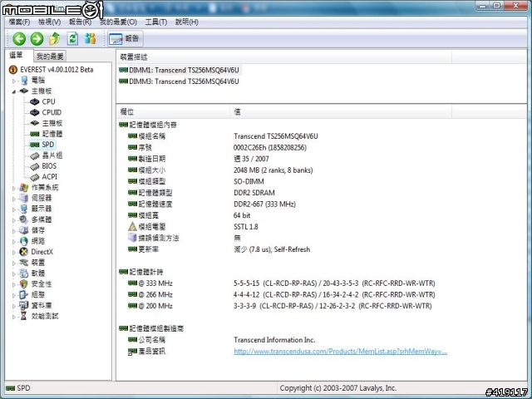Click the 軟體 tree icon

tap(24, 273)
